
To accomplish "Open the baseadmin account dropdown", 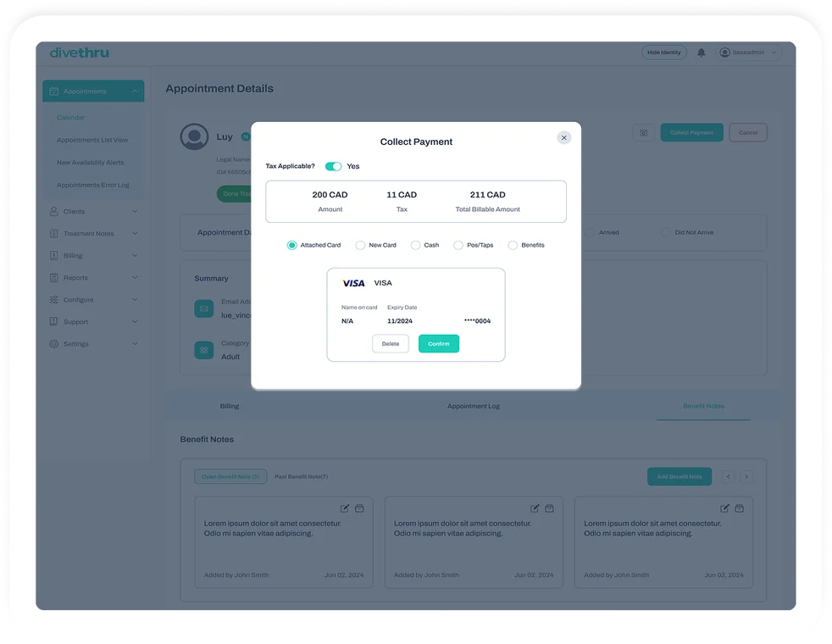I will 774,53.
